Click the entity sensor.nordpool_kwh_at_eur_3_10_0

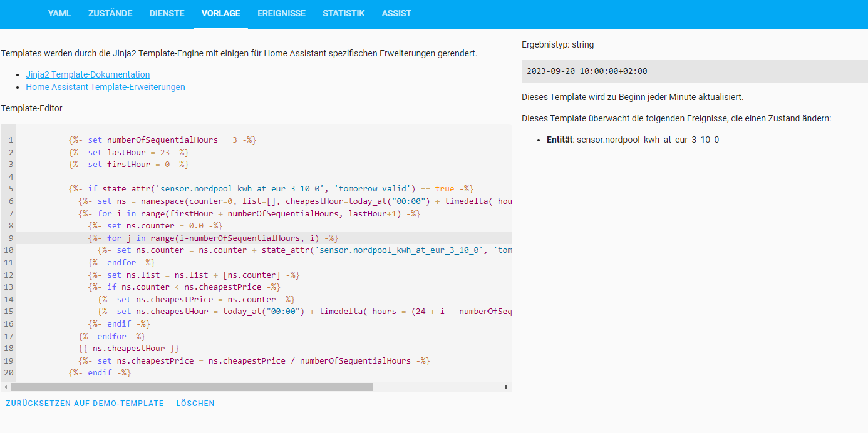(648, 140)
